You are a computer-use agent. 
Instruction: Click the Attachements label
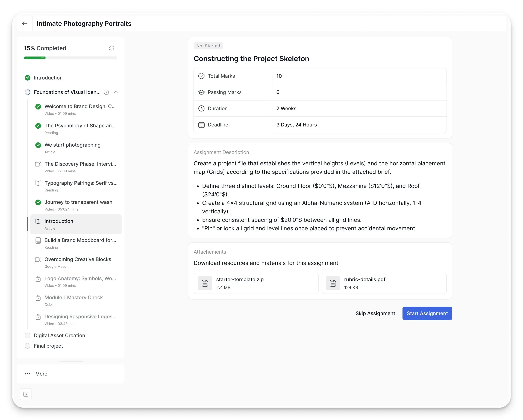coord(210,252)
